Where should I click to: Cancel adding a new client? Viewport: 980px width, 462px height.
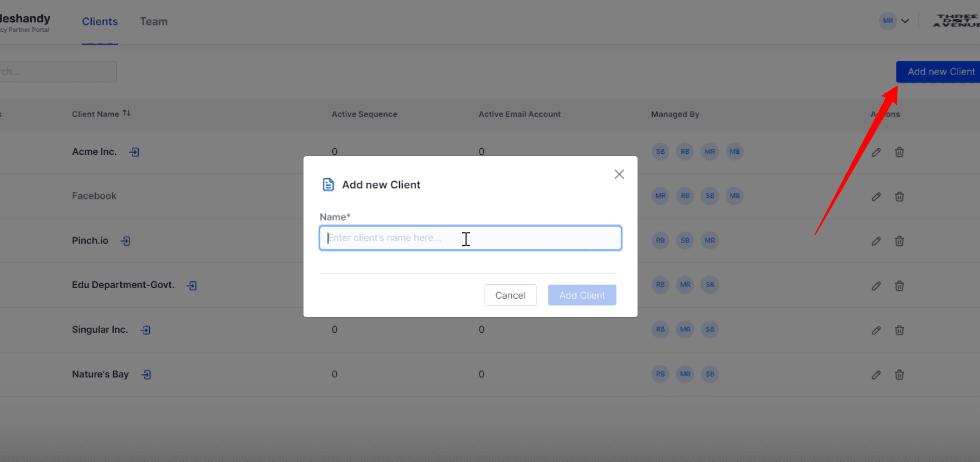[510, 295]
